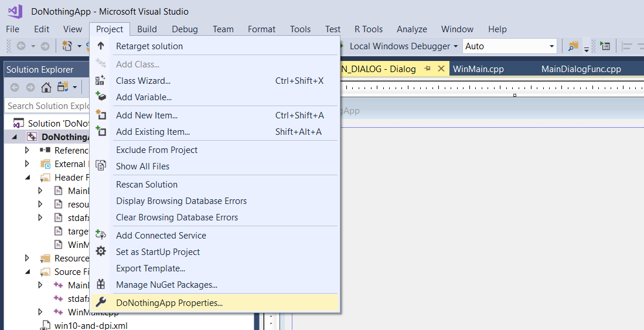The height and width of the screenshot is (330, 644).
Task: Collapse the DoNothingApp project node
Action: pyautogui.click(x=15, y=137)
